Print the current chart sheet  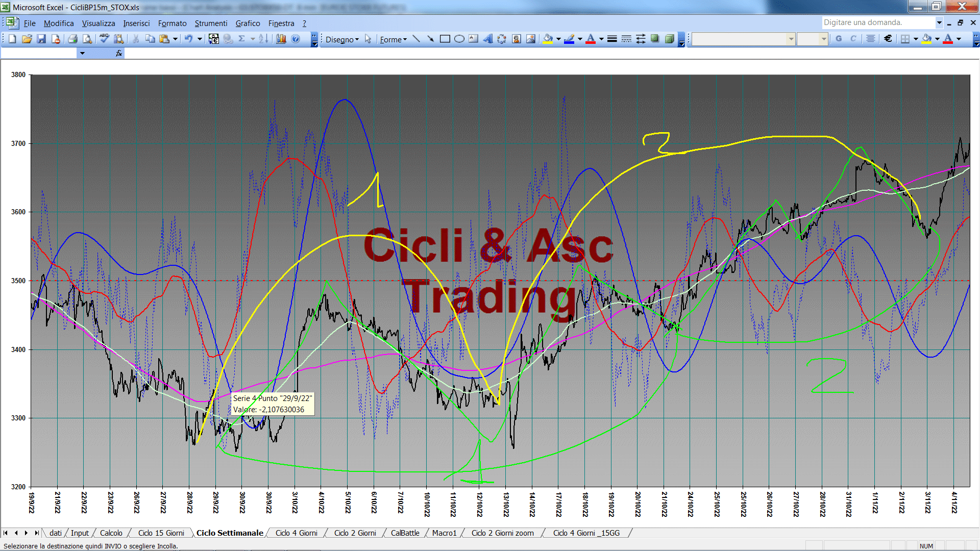pyautogui.click(x=72, y=39)
